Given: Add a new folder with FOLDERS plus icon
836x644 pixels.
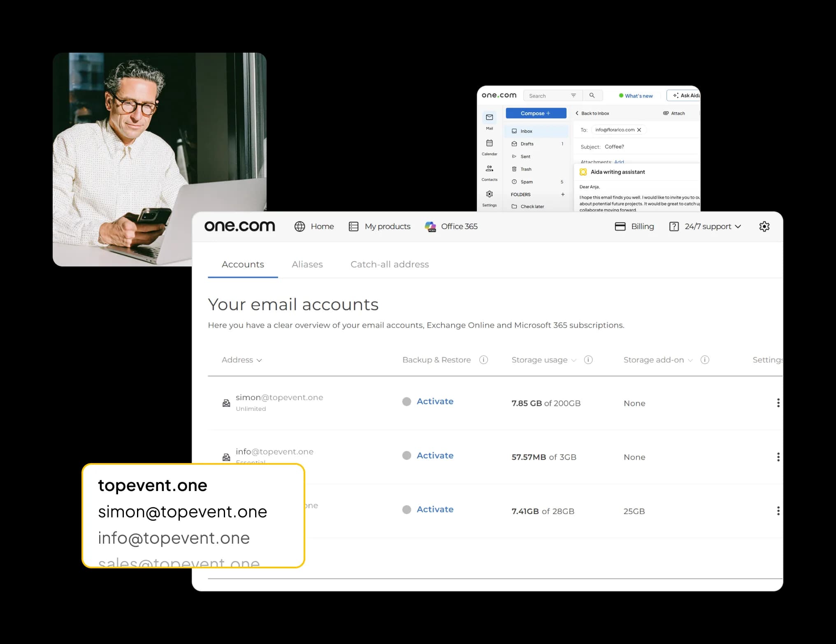Looking at the screenshot, I should (x=563, y=195).
